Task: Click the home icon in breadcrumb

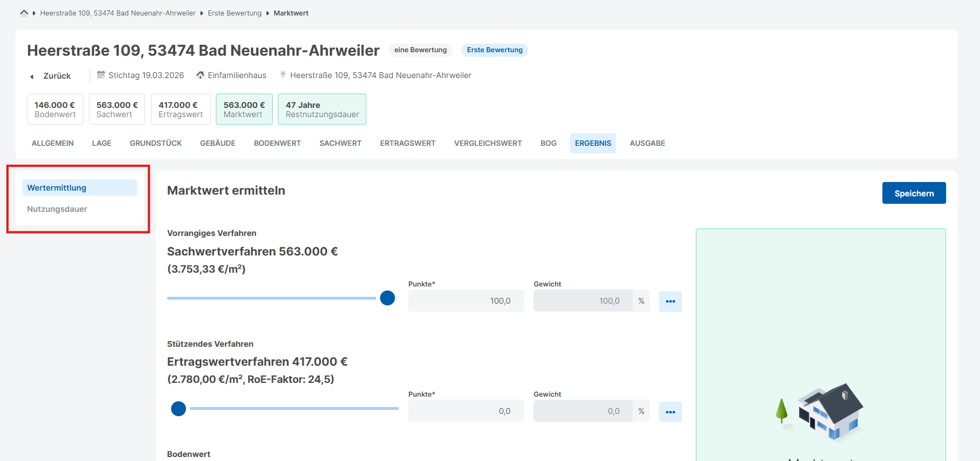Action: click(24, 13)
